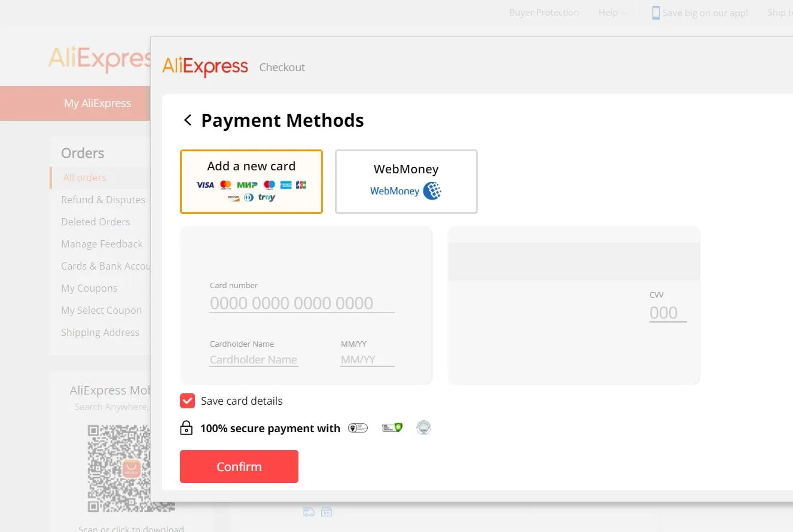Screen dimensions: 793x532
Task: Click the delivery truck icon below the dialog
Action: tap(309, 512)
